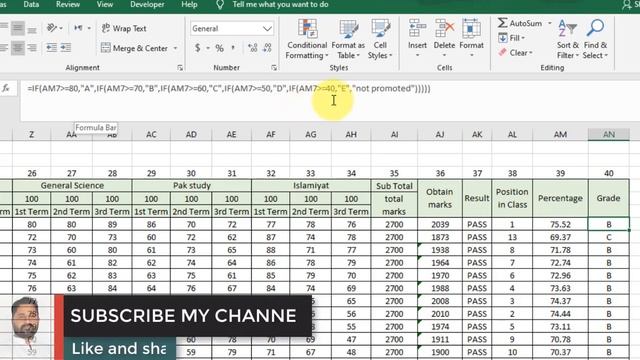Open Merge & Center dropdown arrow
Screen dimensions: 640x360
pyautogui.click(x=176, y=48)
